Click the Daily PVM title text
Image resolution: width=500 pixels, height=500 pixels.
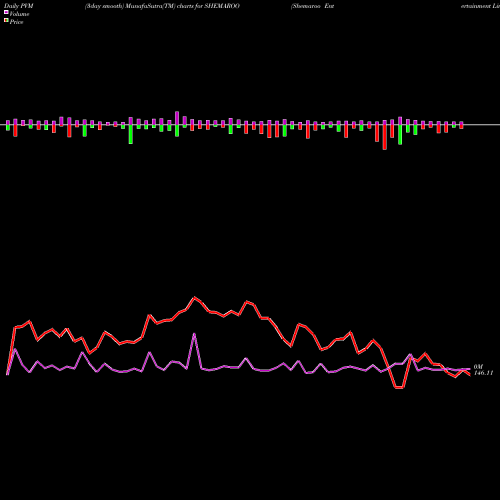pyautogui.click(x=19, y=6)
